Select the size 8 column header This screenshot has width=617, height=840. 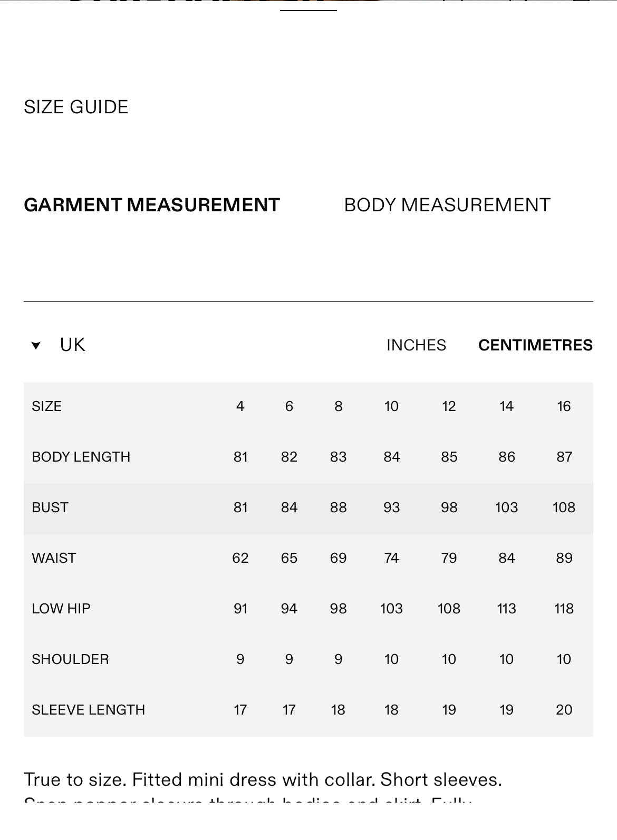point(339,406)
